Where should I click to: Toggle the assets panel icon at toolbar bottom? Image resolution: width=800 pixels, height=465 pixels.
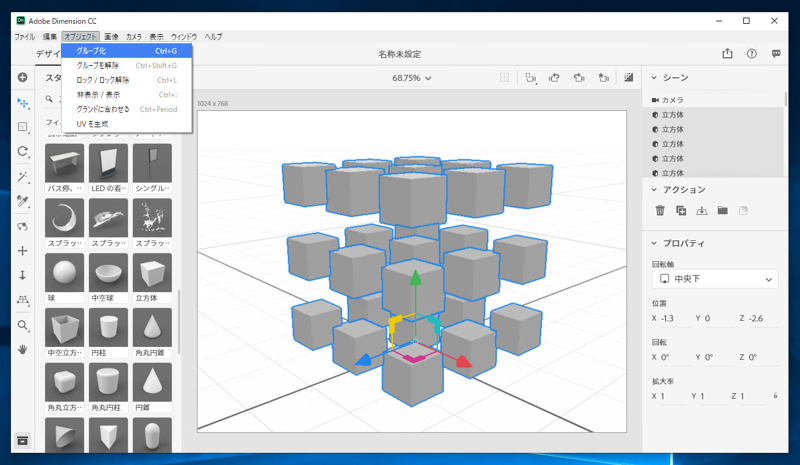[x=22, y=440]
